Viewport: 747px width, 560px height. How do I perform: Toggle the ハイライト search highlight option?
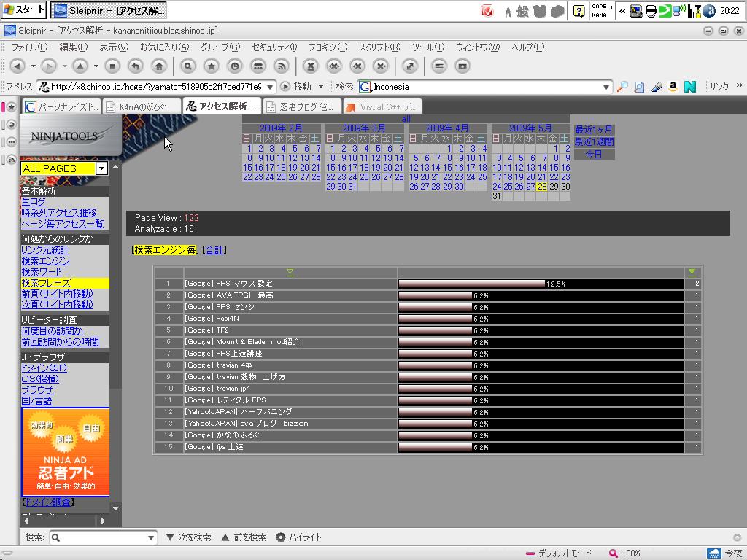coord(298,537)
